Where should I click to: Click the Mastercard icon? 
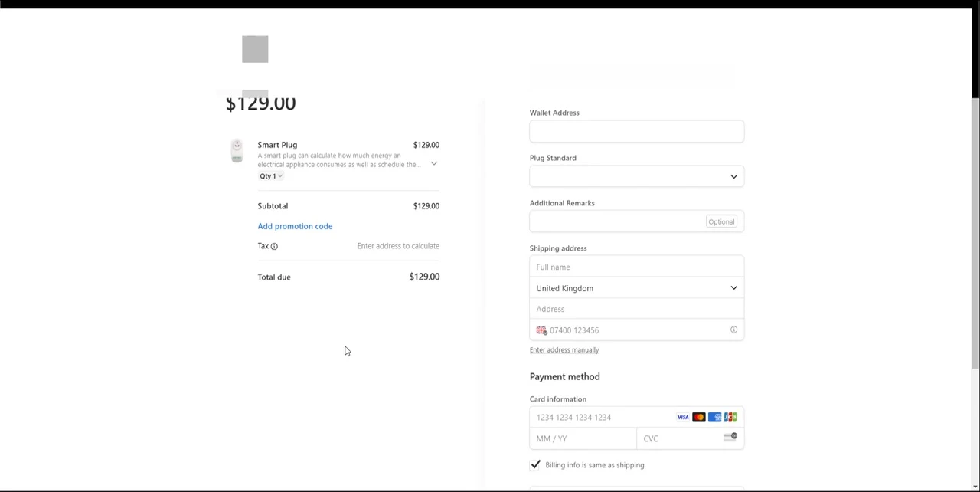pyautogui.click(x=699, y=417)
